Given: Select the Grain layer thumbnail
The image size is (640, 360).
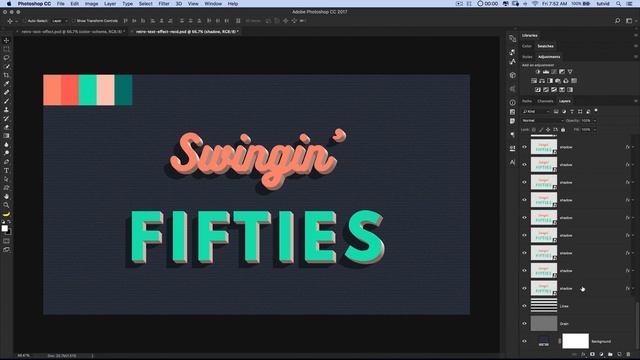Looking at the screenshot, I should pyautogui.click(x=544, y=323).
